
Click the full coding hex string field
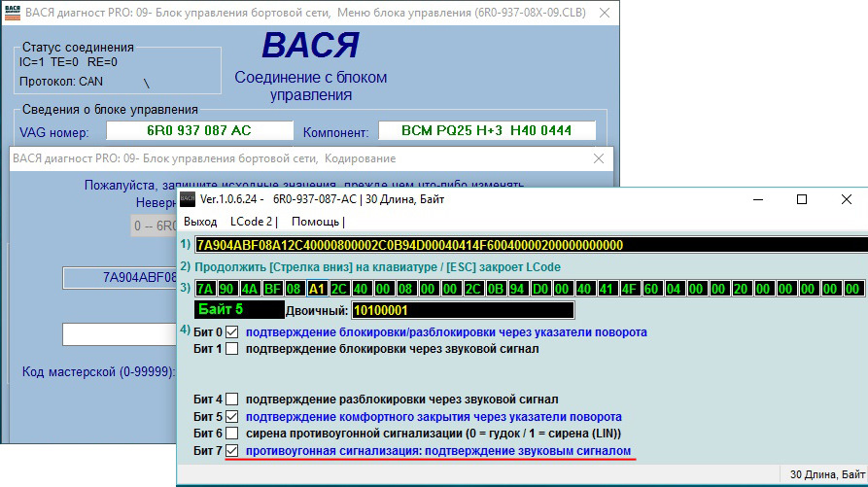(x=531, y=245)
